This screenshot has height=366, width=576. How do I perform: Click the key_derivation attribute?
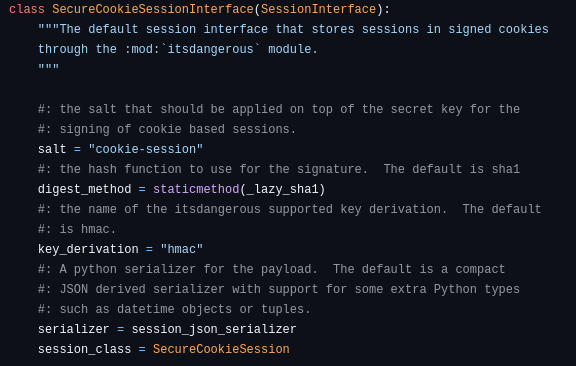pyautogui.click(x=88, y=249)
